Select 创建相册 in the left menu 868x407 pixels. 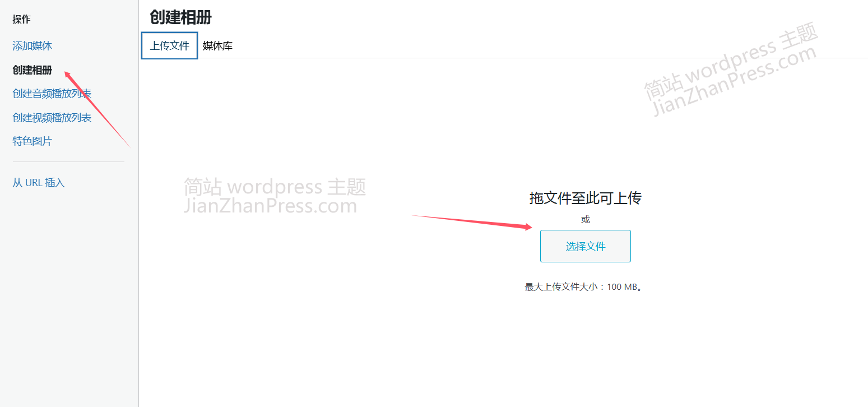pos(33,70)
